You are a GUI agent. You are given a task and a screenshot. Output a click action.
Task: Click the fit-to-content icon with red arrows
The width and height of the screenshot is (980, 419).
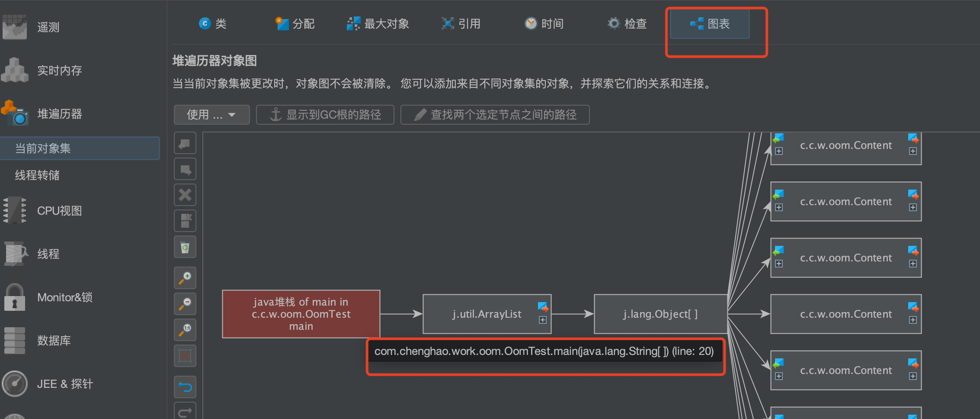185,356
